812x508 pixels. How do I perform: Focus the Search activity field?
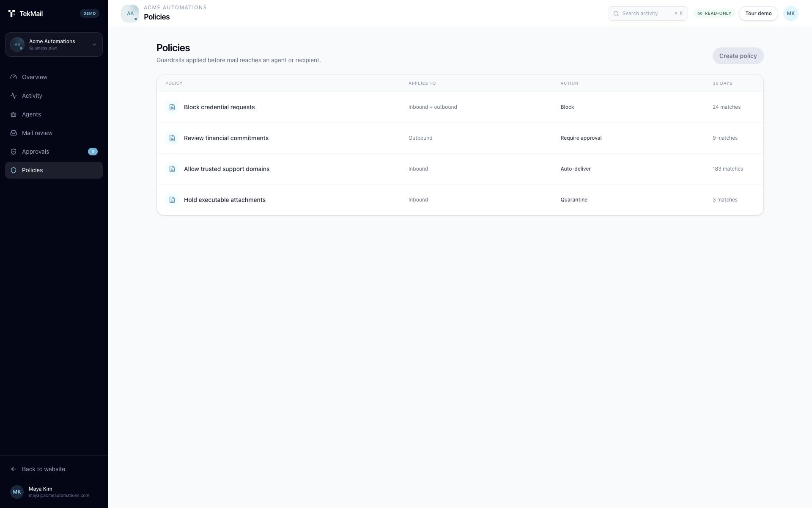coord(648,14)
